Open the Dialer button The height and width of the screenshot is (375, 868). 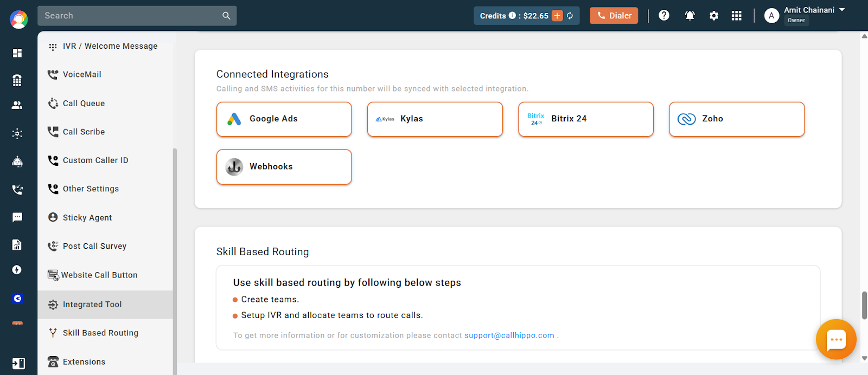coord(614,16)
